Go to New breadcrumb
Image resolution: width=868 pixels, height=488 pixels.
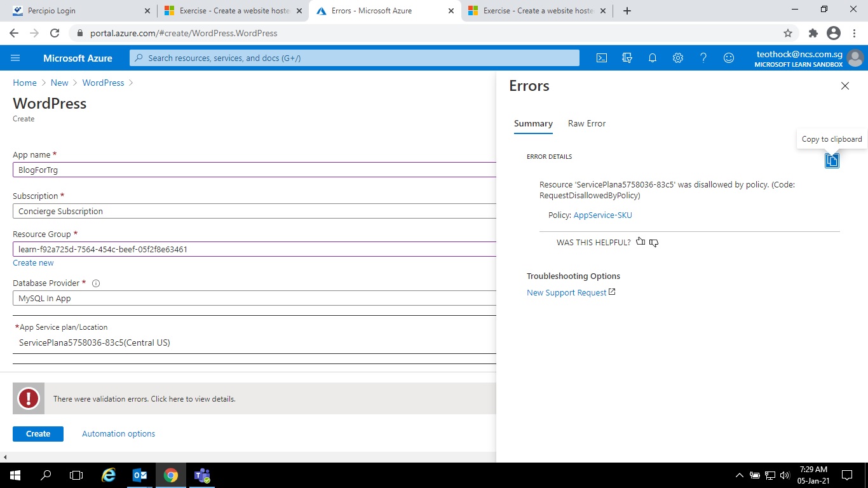click(59, 83)
